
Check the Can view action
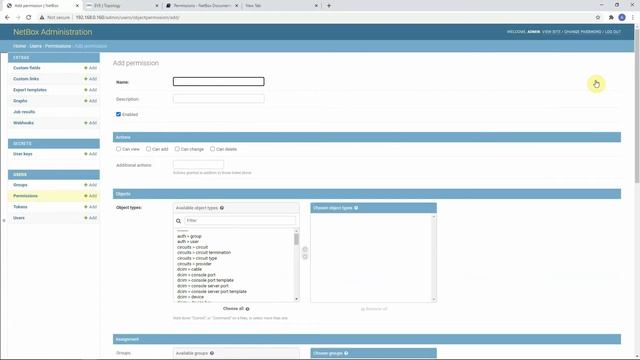click(118, 149)
